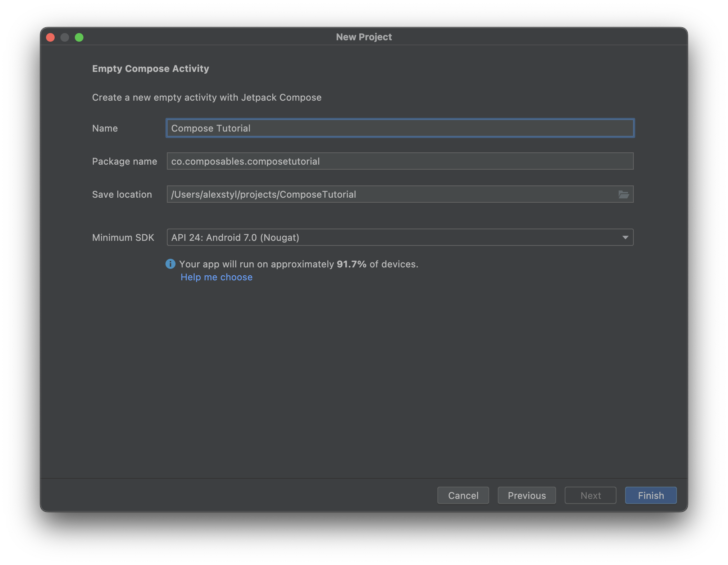Open the Help me choose link

point(216,277)
